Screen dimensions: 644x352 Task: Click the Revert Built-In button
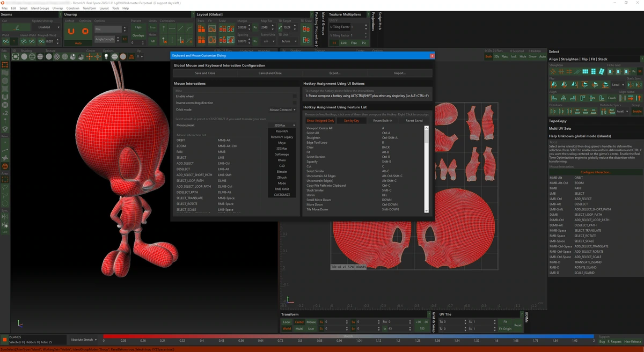(x=383, y=121)
